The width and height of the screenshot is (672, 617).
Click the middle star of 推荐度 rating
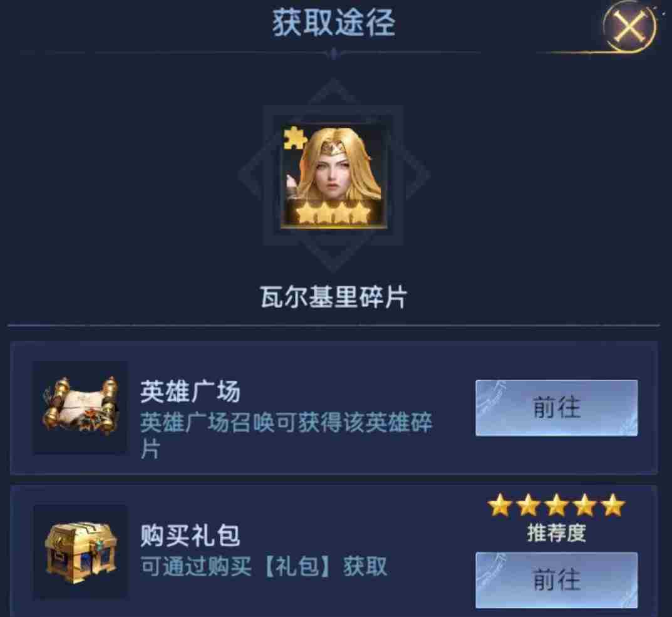(556, 505)
